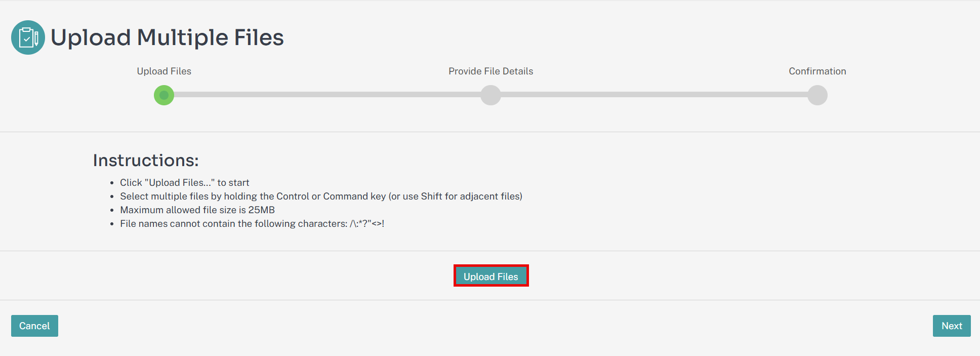Image resolution: width=980 pixels, height=356 pixels.
Task: Click the Instructions heading
Action: point(146,160)
